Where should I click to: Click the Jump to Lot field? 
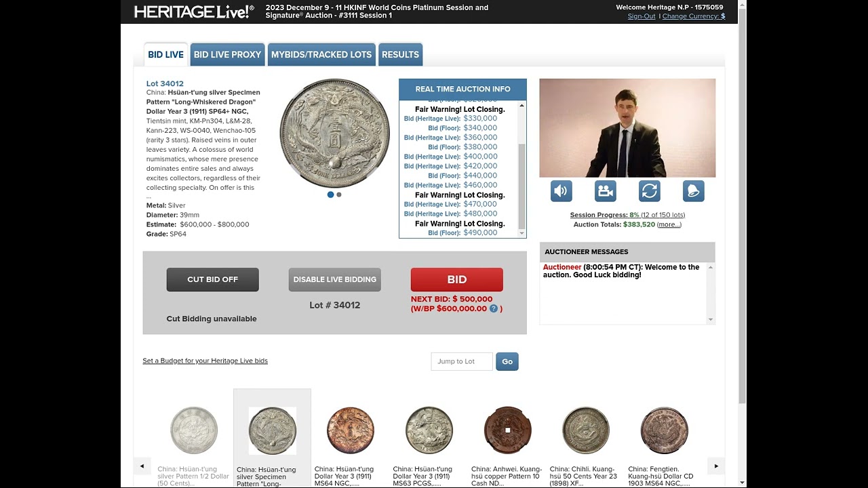tap(462, 361)
